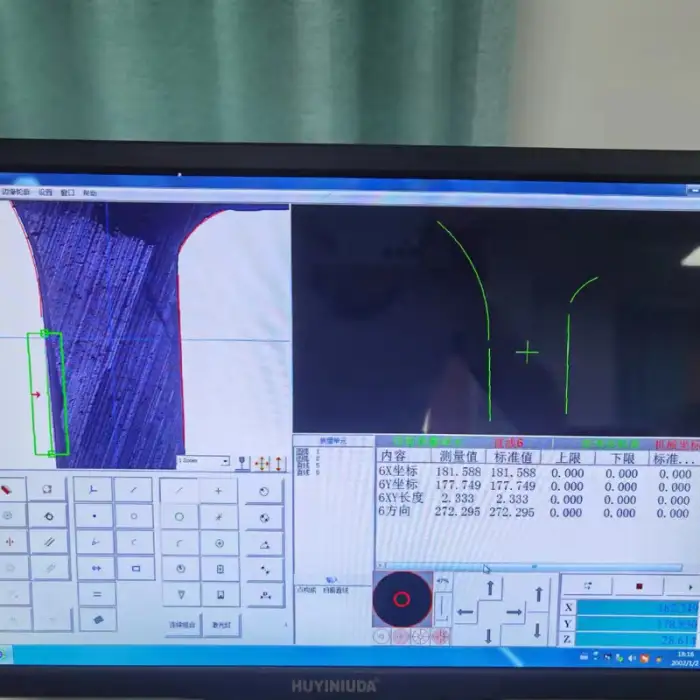Select the circle measurement tool in second panel

click(x=135, y=518)
